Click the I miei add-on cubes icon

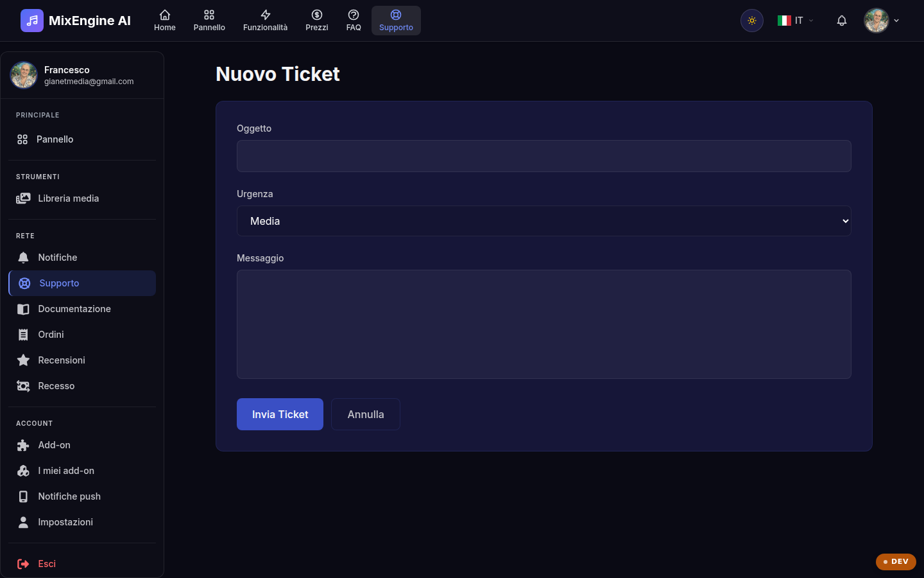23,471
